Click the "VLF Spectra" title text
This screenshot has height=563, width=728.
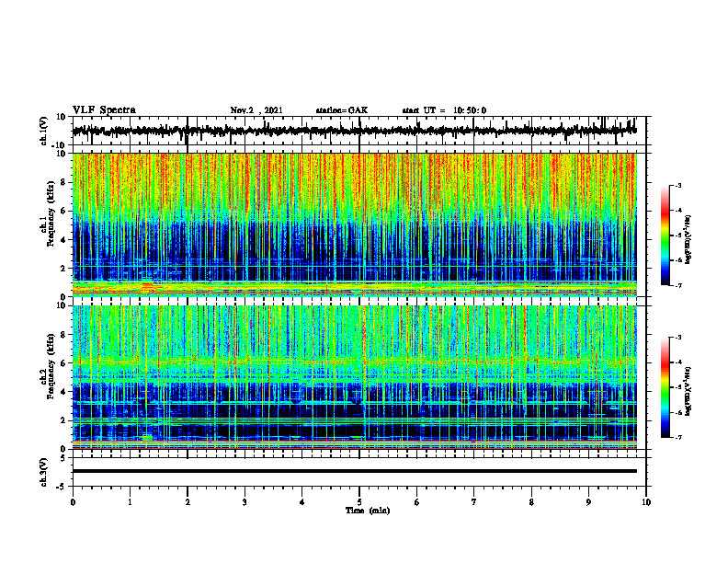(104, 110)
